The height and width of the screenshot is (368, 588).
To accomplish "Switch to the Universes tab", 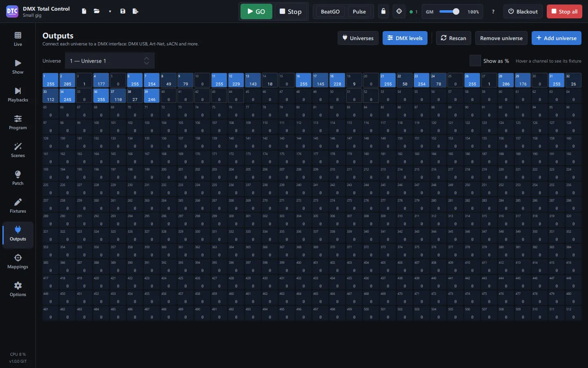I will [x=358, y=38].
